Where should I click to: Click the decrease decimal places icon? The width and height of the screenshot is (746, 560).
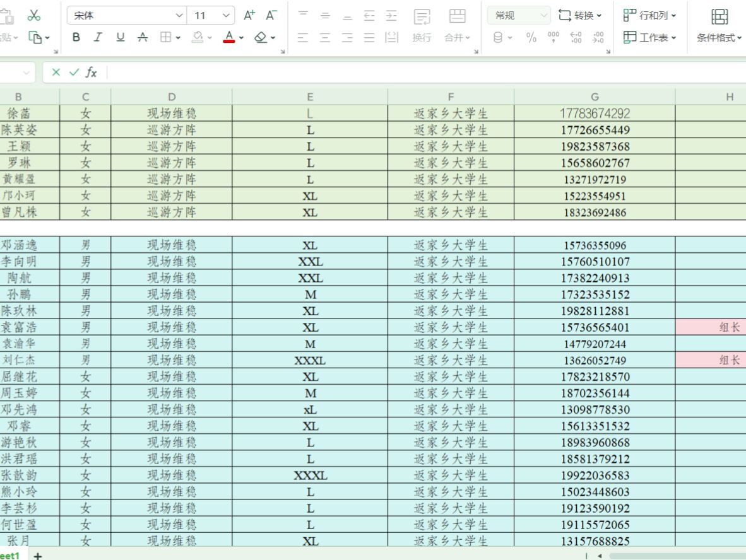pos(598,37)
